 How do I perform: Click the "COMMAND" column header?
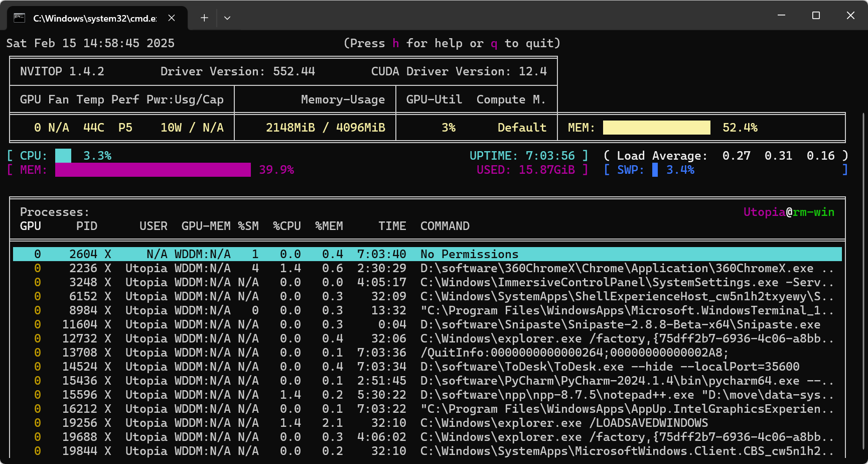click(x=445, y=226)
